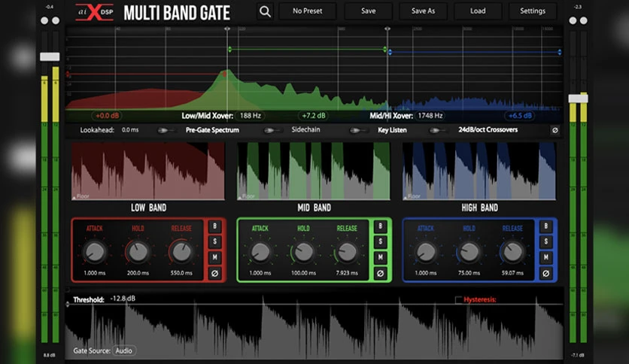The height and width of the screenshot is (364, 629).
Task: Mute the mid band with M button
Action: pos(380,257)
